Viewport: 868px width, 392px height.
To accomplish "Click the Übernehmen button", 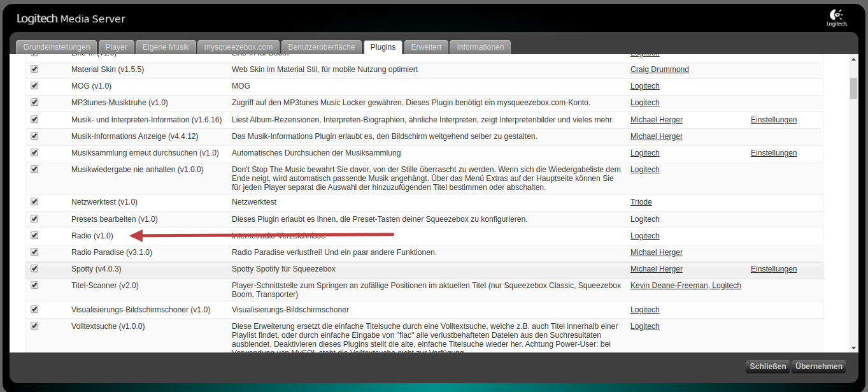I will pos(819,367).
